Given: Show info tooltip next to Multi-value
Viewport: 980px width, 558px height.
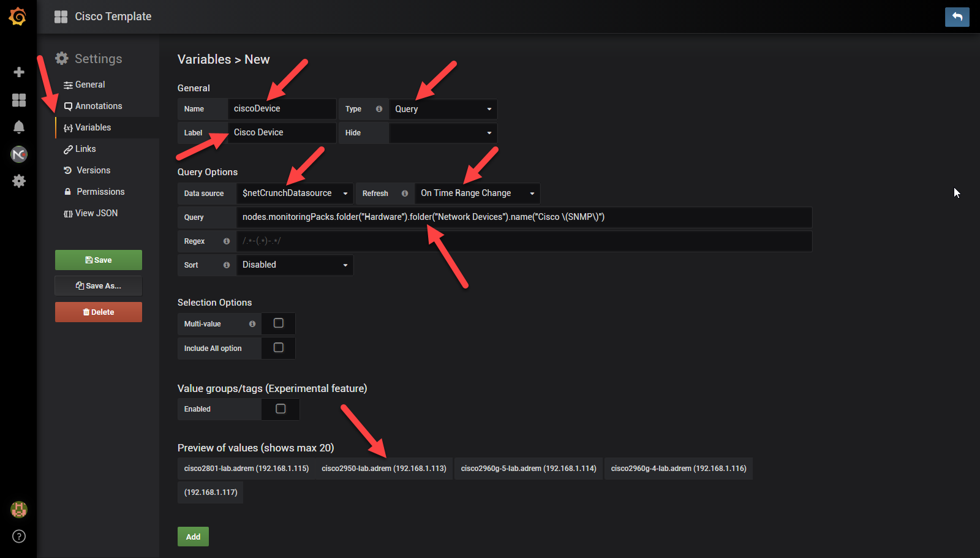Looking at the screenshot, I should tap(252, 324).
